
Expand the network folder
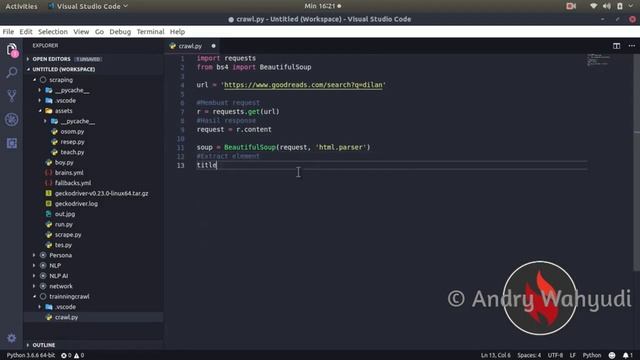click(x=61, y=286)
